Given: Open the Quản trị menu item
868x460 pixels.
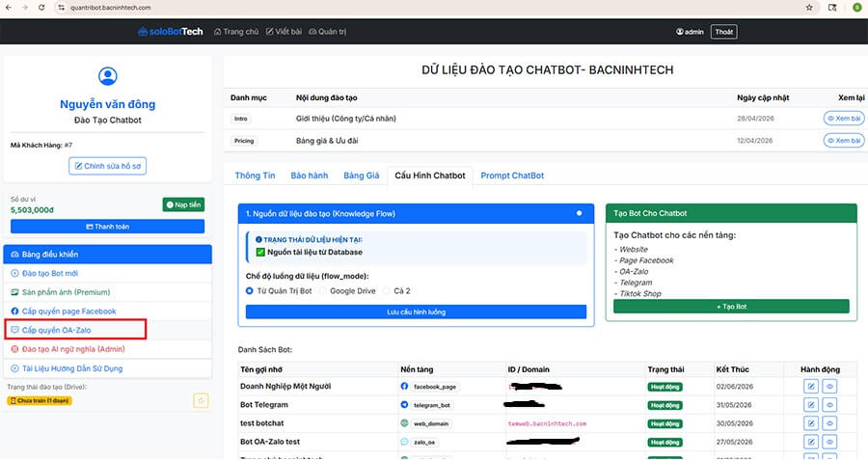Looking at the screenshot, I should click(x=328, y=32).
